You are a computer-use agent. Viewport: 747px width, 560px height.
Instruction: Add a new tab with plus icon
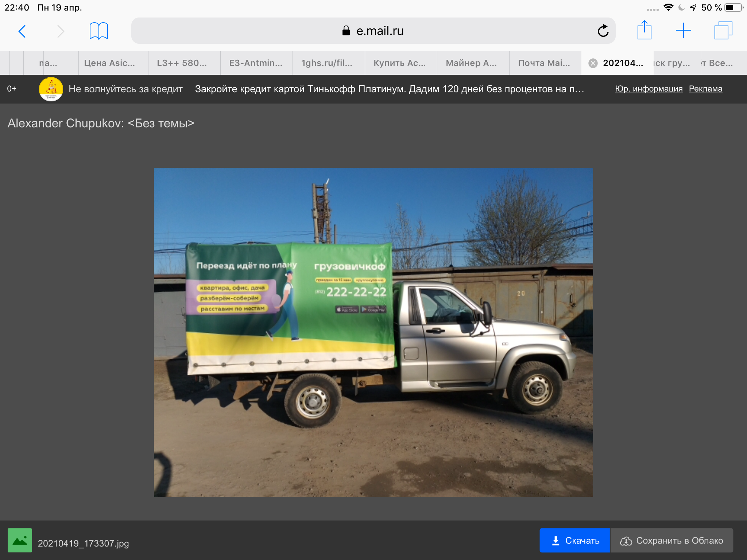[x=683, y=31]
